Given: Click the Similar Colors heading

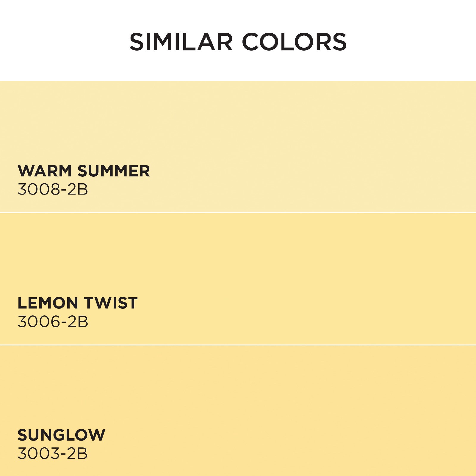Looking at the screenshot, I should point(238,42).
